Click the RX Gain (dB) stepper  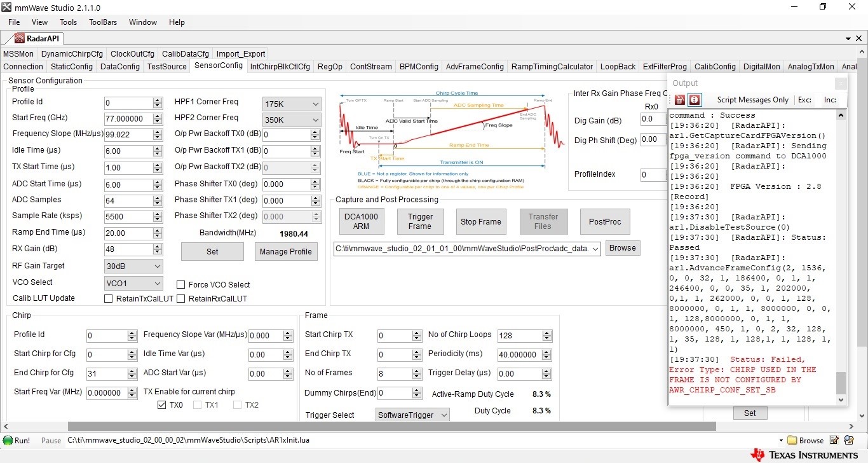pyautogui.click(x=158, y=250)
